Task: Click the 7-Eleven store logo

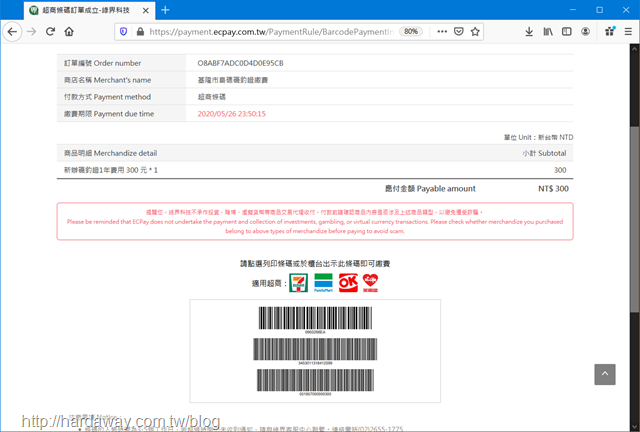Action: point(298,283)
